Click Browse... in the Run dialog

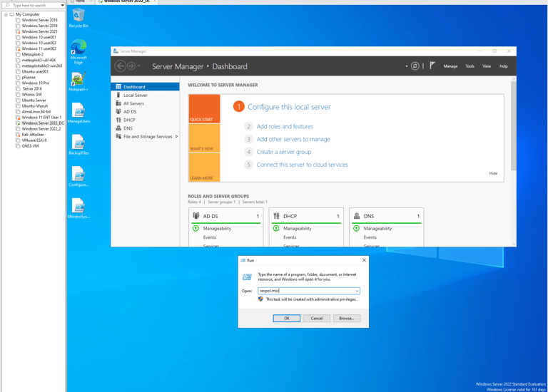[x=347, y=318]
